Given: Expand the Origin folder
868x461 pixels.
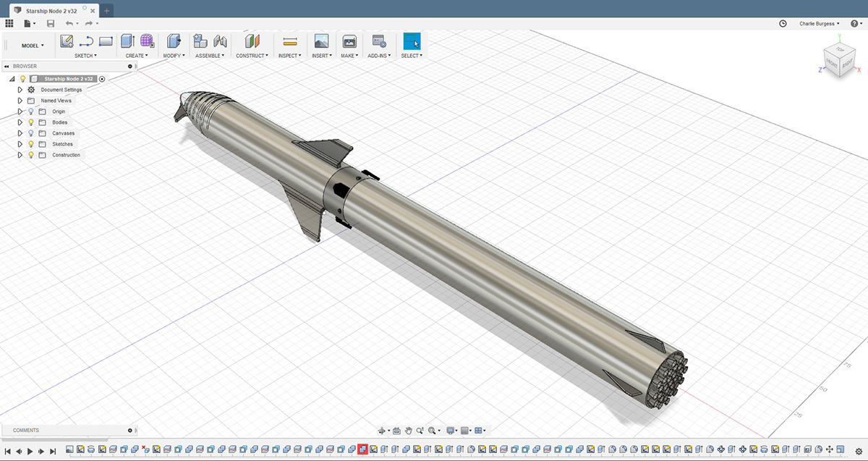Looking at the screenshot, I should tap(20, 111).
